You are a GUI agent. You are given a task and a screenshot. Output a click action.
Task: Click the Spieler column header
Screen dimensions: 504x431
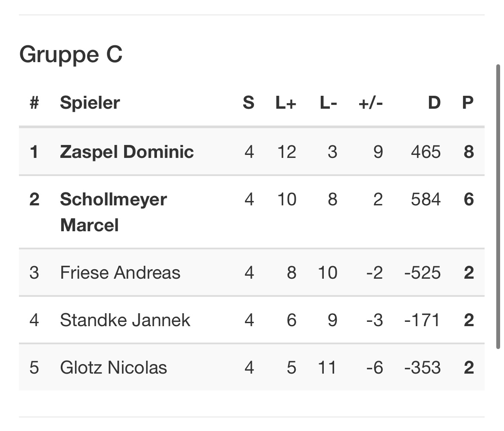pos(90,103)
